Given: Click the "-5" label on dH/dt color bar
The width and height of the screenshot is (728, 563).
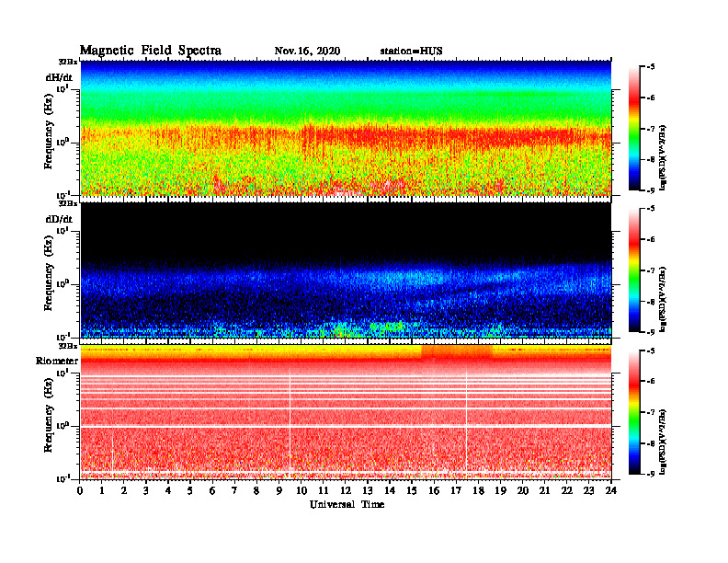Looking at the screenshot, I should point(651,67).
